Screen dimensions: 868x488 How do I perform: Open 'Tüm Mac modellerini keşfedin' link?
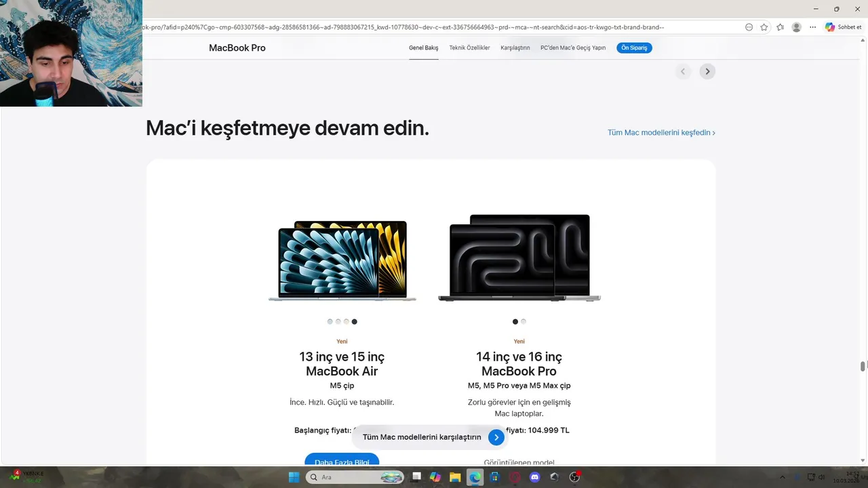pyautogui.click(x=661, y=132)
